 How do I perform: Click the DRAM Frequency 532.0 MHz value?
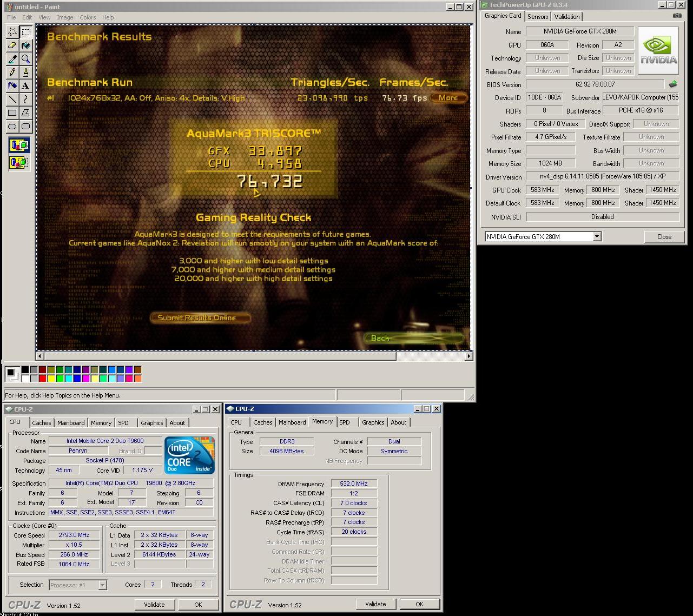click(x=354, y=483)
